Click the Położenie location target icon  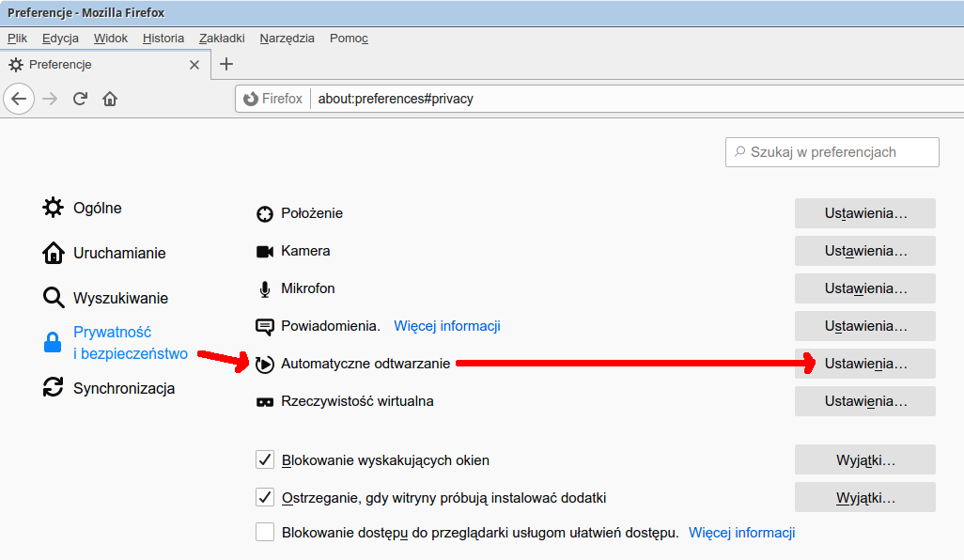[x=264, y=214]
